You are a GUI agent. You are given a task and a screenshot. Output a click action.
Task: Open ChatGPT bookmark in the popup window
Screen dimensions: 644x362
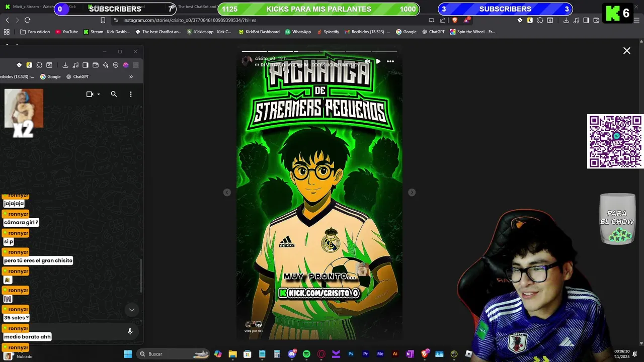pos(77,77)
